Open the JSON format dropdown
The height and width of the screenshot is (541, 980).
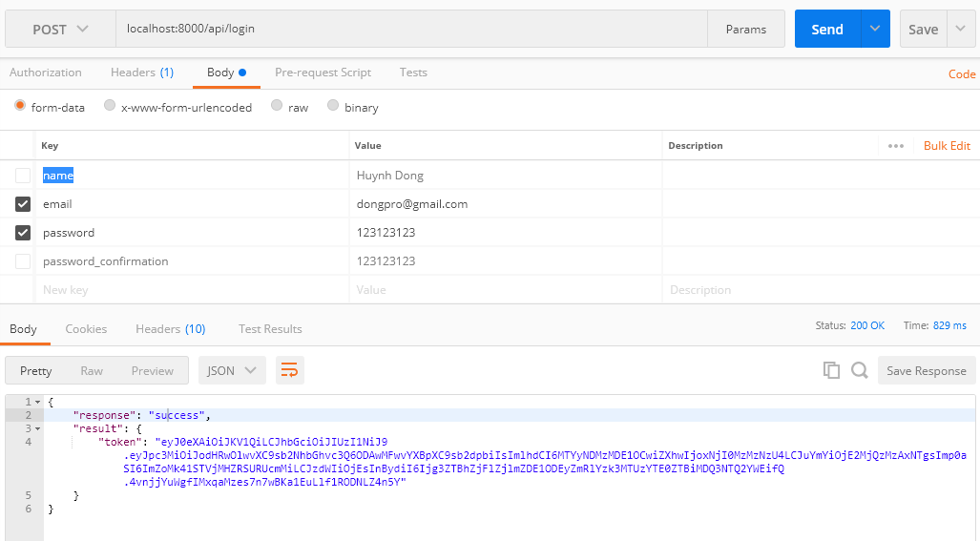pos(232,370)
